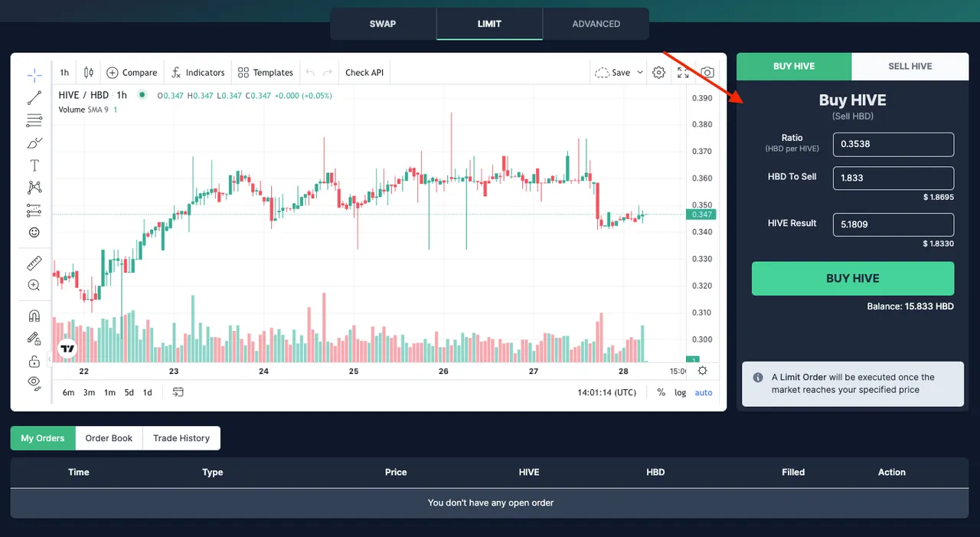This screenshot has height=537, width=980.
Task: Click the chart time 14:01:14 (UTC)
Action: click(606, 392)
